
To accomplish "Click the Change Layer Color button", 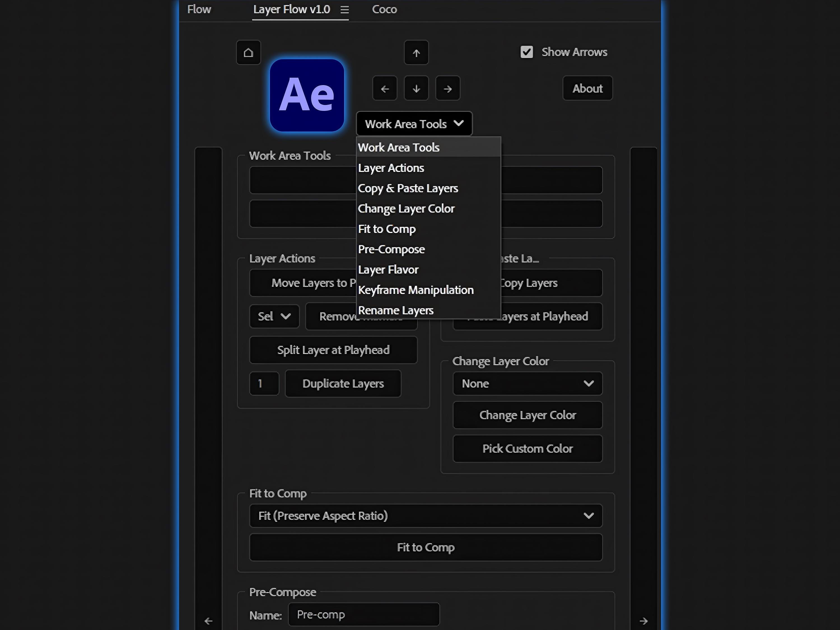I will (x=528, y=415).
